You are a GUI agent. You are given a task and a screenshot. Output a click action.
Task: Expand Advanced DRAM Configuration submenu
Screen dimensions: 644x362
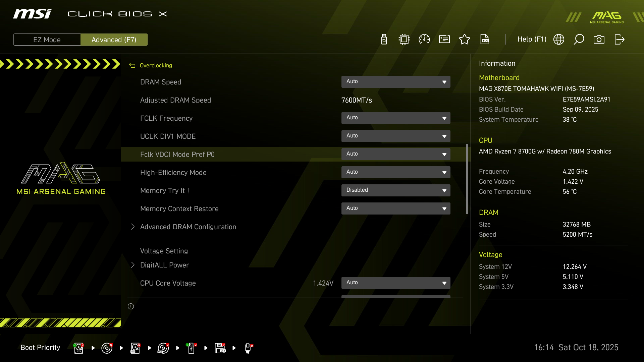coord(188,227)
